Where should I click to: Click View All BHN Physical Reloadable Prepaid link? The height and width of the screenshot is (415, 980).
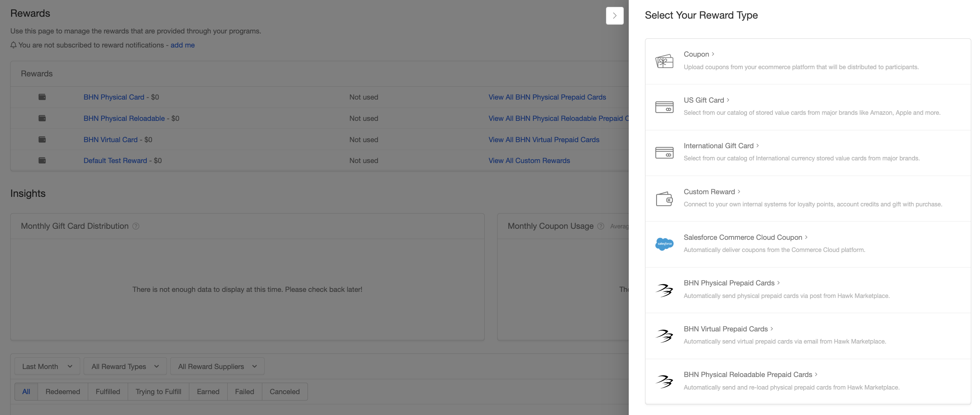(x=558, y=118)
